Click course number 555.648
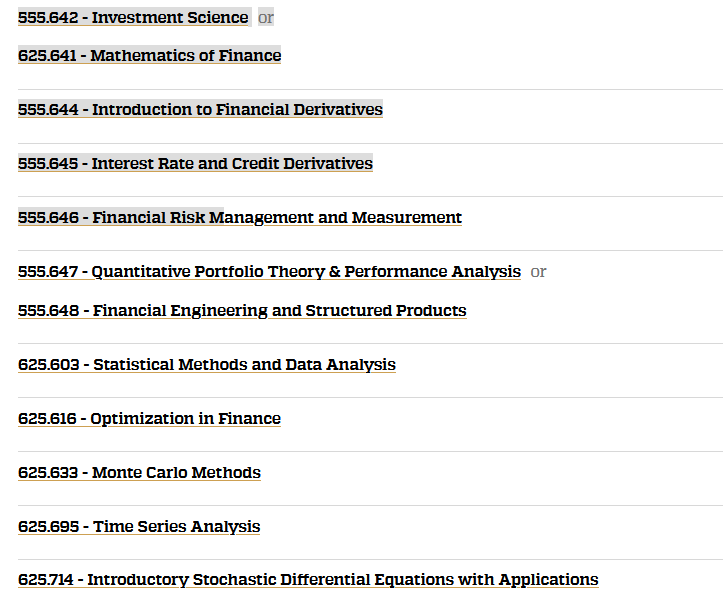 (48, 310)
